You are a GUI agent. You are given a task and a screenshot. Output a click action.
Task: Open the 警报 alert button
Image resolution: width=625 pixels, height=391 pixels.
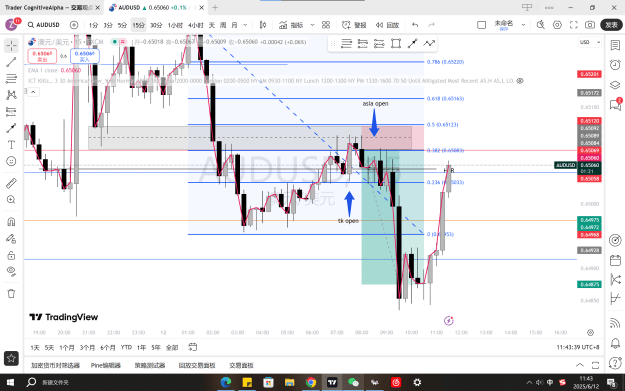pos(354,25)
